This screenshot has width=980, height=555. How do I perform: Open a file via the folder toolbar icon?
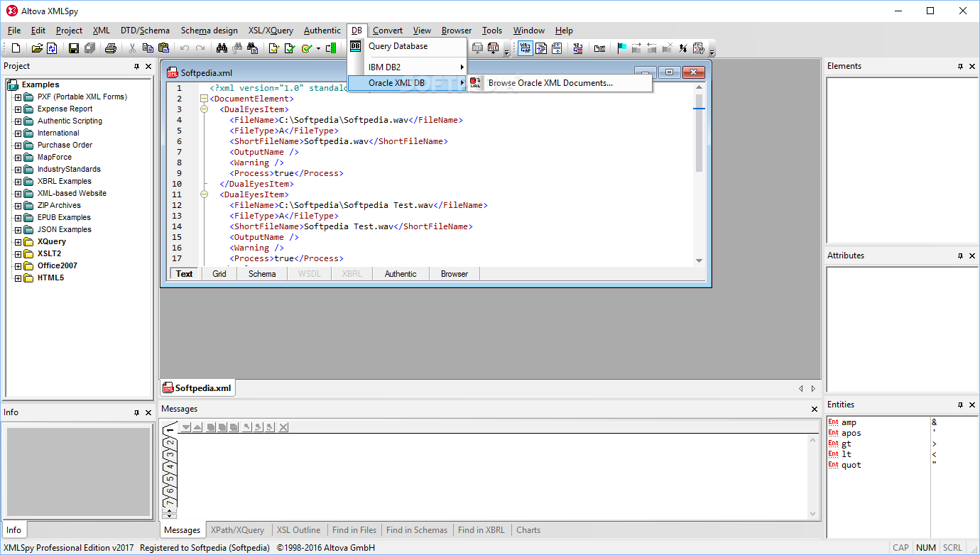point(36,48)
